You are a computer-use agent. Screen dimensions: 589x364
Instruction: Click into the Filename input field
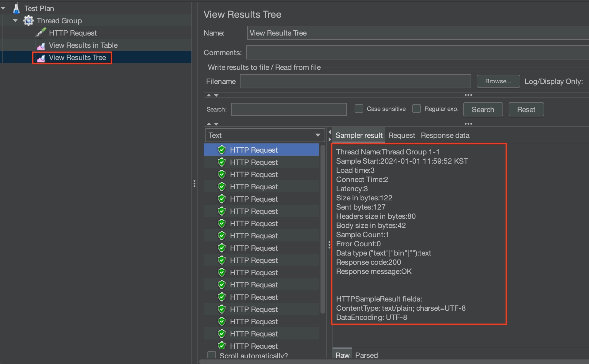coord(355,81)
